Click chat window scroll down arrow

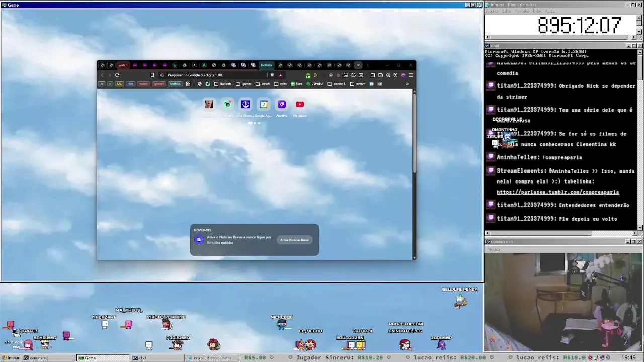640,227
